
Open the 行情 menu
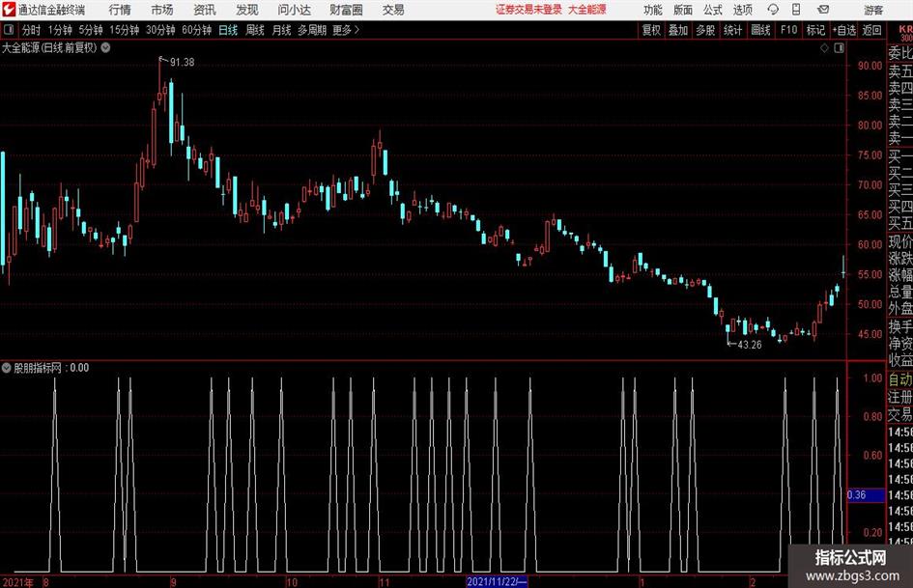click(x=120, y=10)
